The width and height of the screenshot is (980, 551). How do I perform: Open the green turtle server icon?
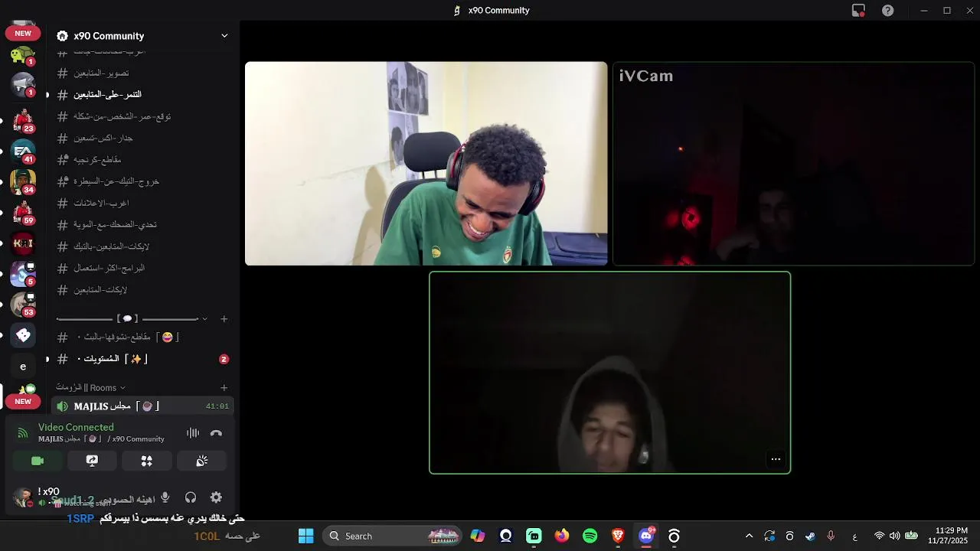[x=23, y=55]
